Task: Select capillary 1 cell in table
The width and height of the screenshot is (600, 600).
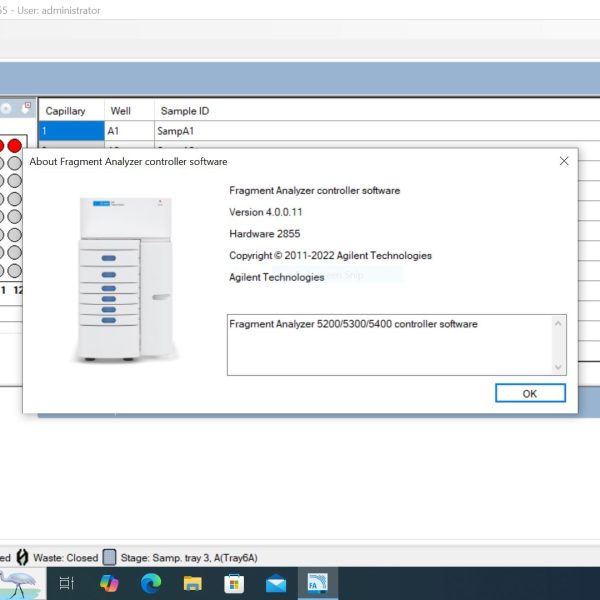Action: click(71, 131)
